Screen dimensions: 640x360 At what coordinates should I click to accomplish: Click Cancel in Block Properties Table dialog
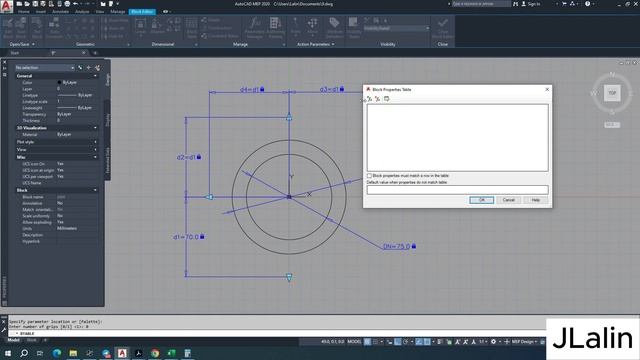click(x=509, y=200)
